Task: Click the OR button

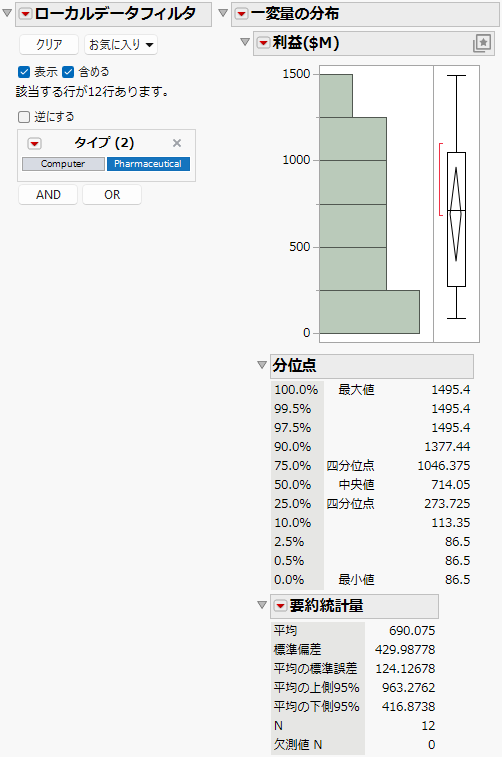Action: [x=112, y=195]
